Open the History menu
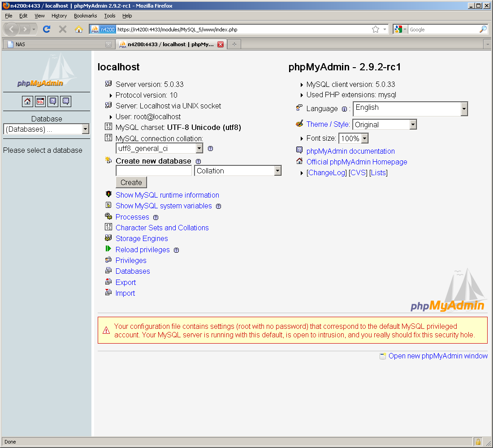This screenshot has height=448, width=493. pos(59,16)
